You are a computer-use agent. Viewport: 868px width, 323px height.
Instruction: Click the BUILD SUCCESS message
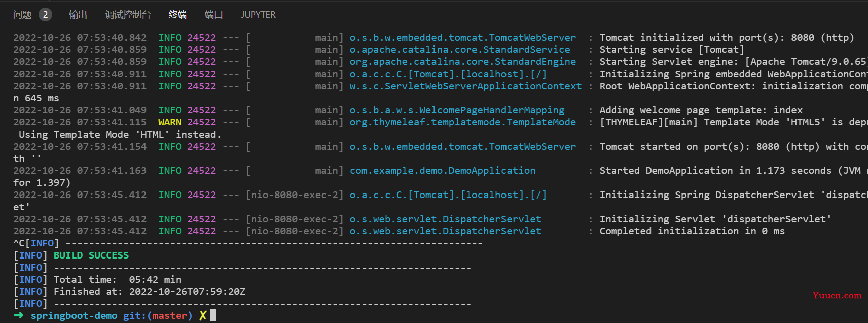(x=91, y=255)
